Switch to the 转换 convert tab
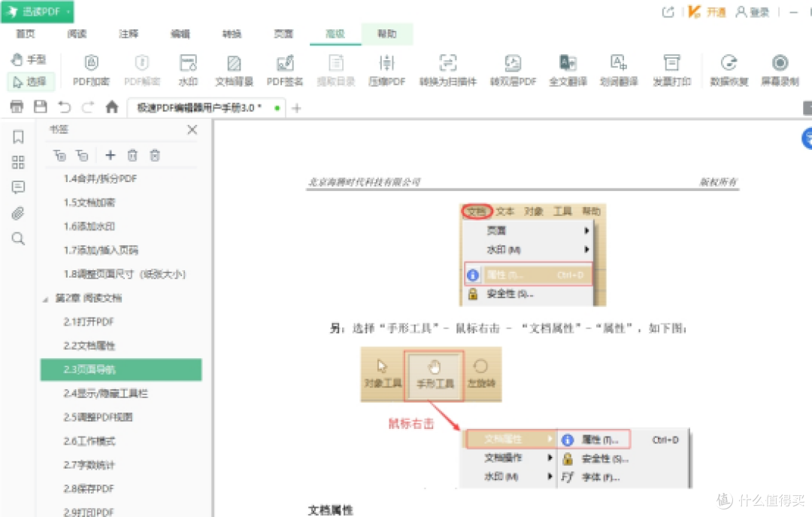Screen dimensions: 812x517 (x=232, y=34)
